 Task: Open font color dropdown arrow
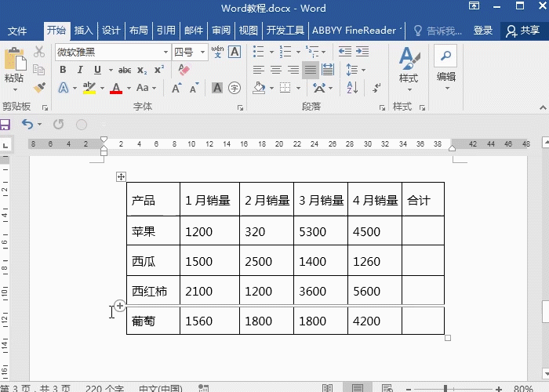(129, 88)
